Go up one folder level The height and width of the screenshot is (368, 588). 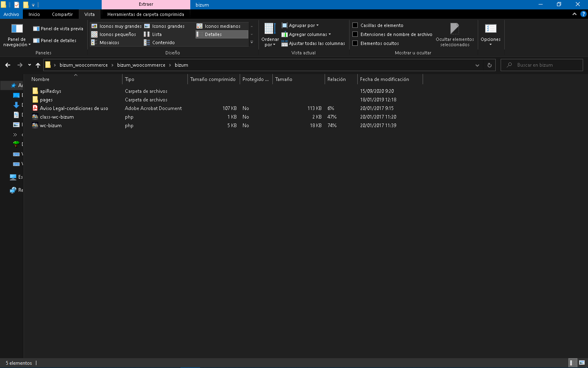pyautogui.click(x=38, y=65)
